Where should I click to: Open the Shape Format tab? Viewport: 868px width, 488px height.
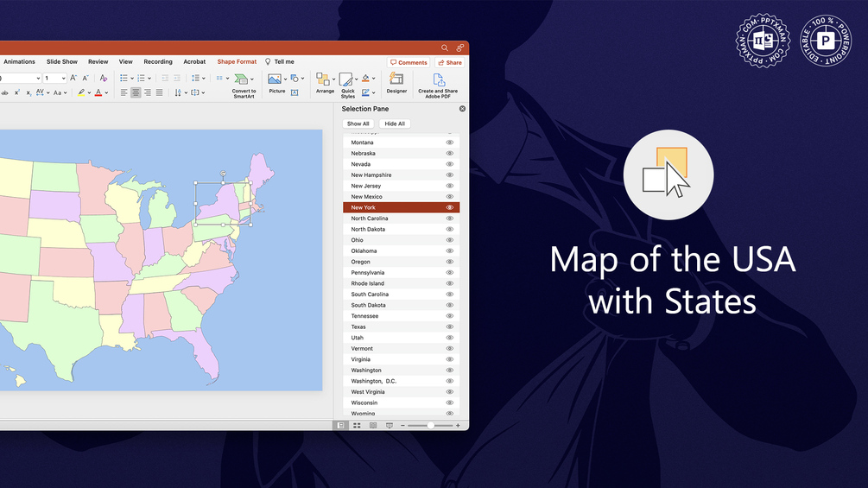coord(237,62)
